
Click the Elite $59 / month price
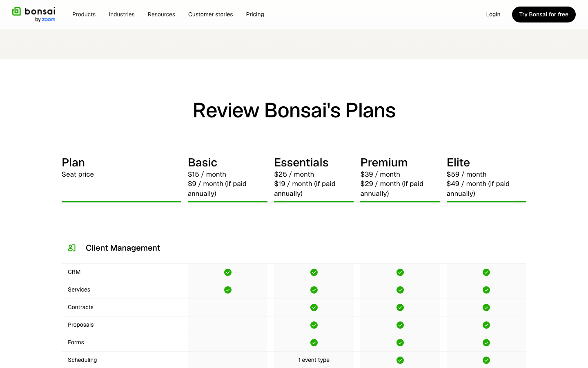tap(466, 174)
